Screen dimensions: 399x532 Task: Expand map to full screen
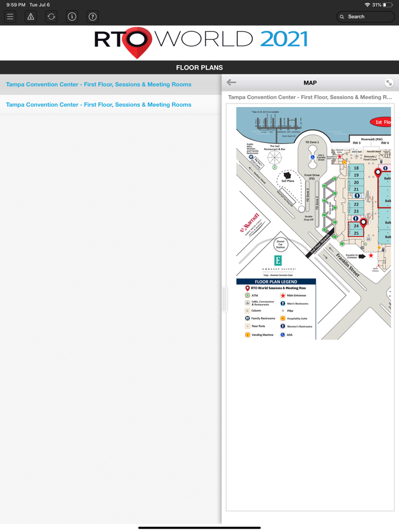[389, 83]
